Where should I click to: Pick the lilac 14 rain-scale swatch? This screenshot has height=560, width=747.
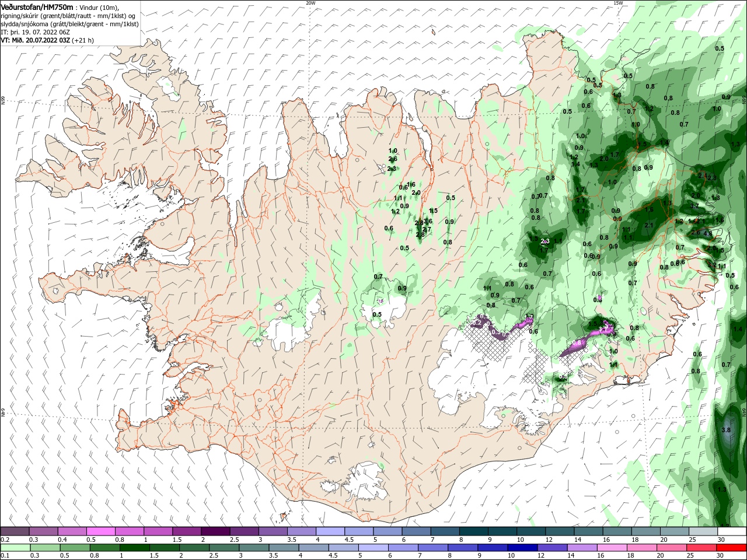[582, 548]
